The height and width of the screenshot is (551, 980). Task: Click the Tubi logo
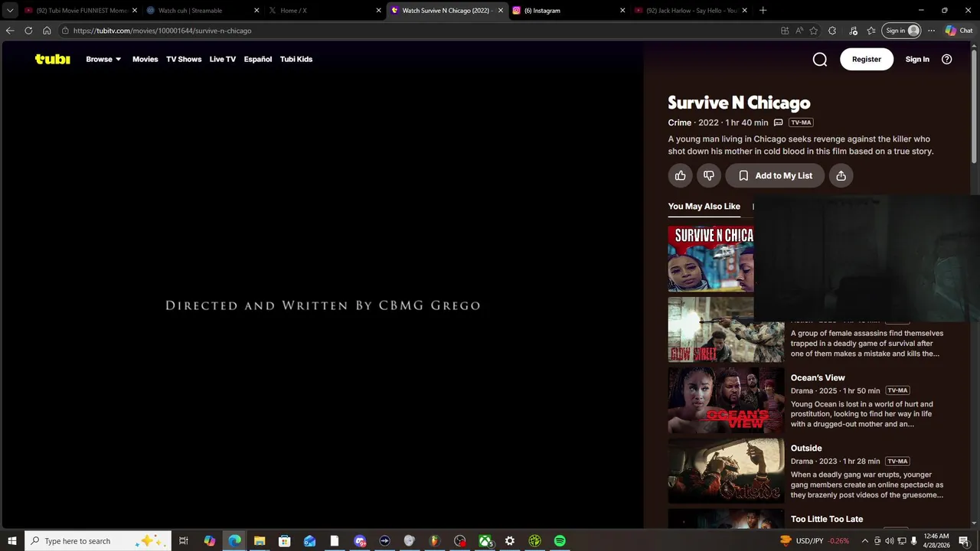point(52,59)
